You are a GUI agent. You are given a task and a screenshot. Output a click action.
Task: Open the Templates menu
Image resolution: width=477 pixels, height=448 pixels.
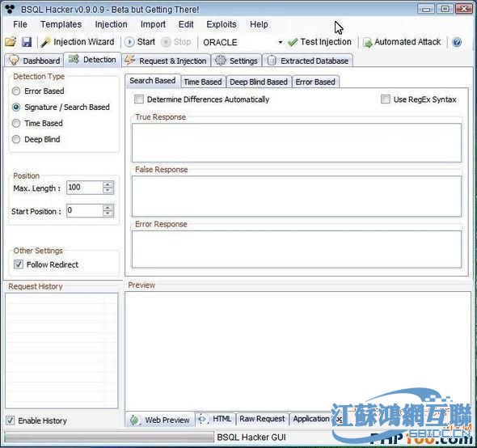[x=61, y=24]
